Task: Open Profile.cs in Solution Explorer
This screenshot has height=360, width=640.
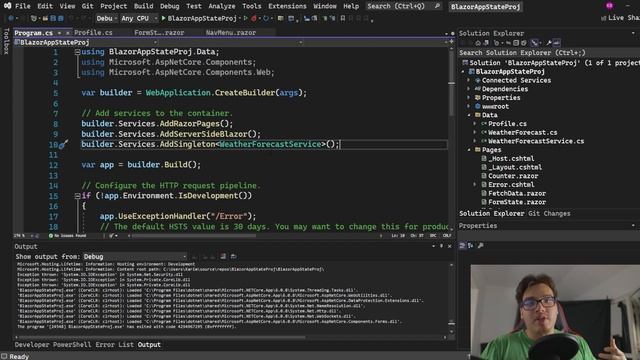Action: tap(507, 124)
